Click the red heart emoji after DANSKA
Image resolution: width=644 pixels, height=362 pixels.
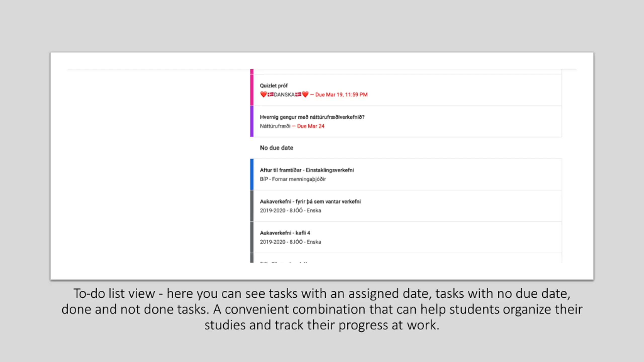click(305, 95)
